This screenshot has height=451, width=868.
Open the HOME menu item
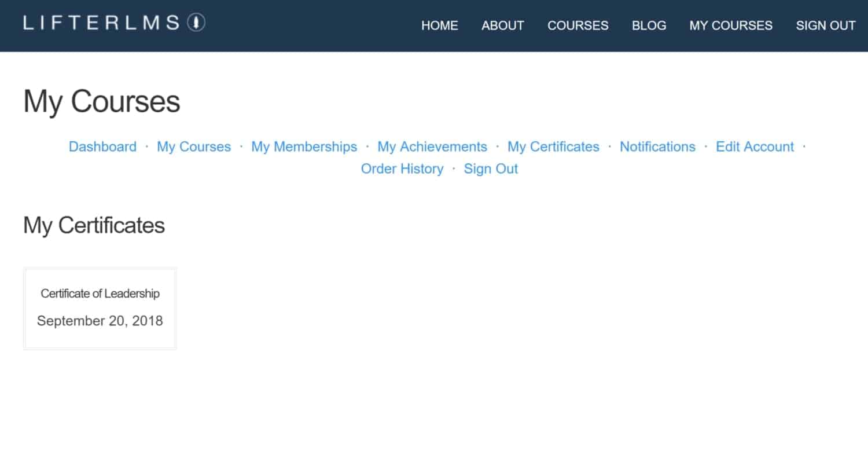pos(439,25)
